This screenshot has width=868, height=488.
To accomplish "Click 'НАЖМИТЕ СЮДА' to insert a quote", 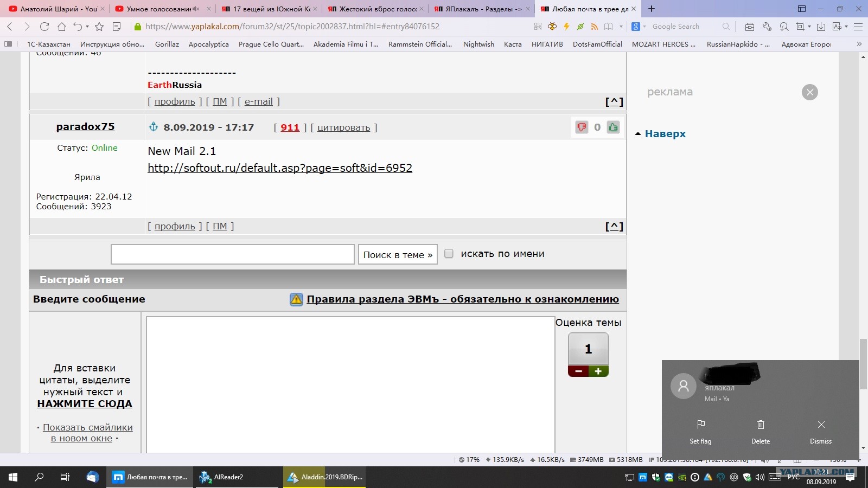I will (85, 403).
